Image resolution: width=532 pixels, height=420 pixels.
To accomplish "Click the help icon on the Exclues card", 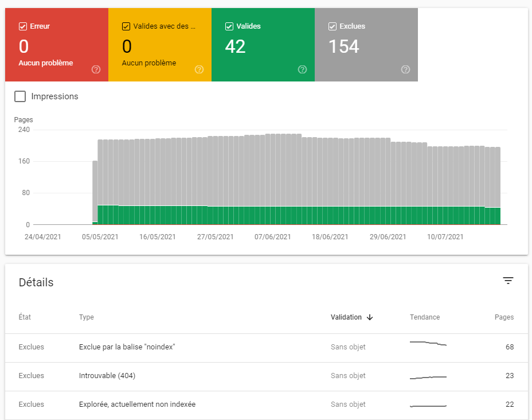I will pyautogui.click(x=405, y=69).
